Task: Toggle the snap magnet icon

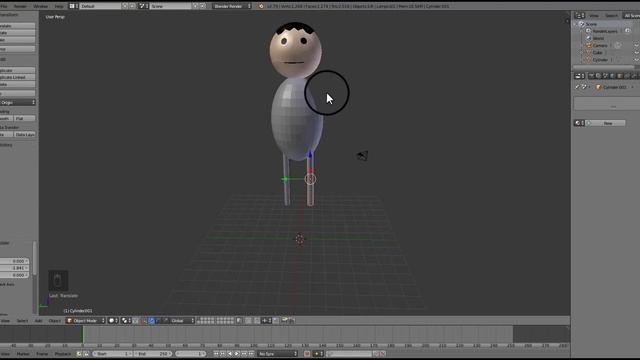Action: tap(257, 321)
